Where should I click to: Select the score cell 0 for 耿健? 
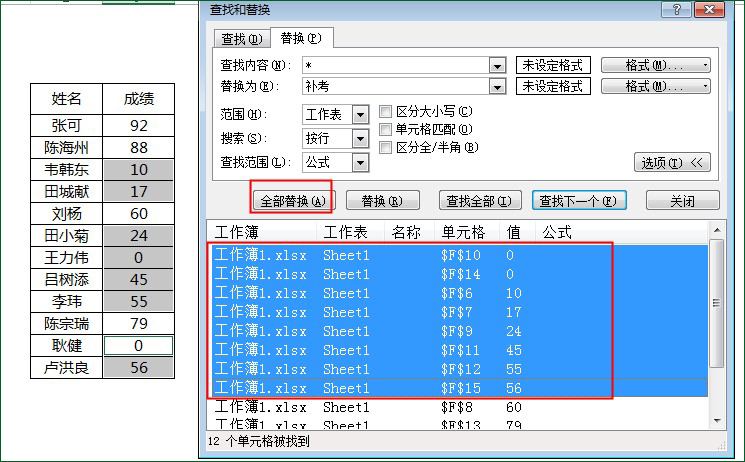point(139,346)
